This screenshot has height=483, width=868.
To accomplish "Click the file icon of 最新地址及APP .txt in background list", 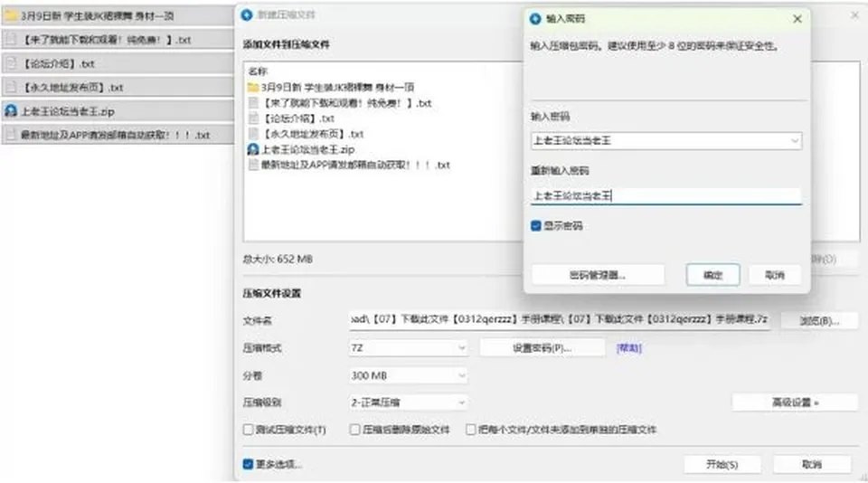I will tap(11, 135).
